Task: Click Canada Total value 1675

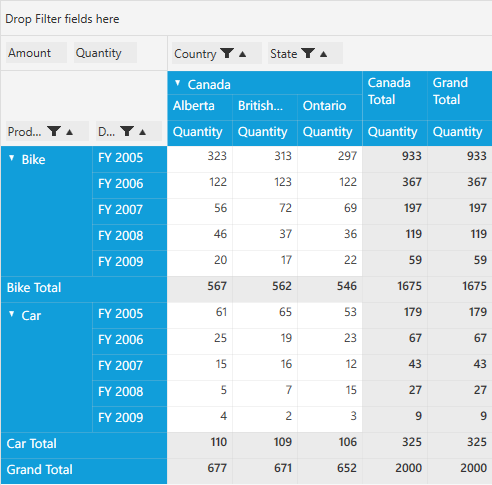Action: click(x=395, y=289)
